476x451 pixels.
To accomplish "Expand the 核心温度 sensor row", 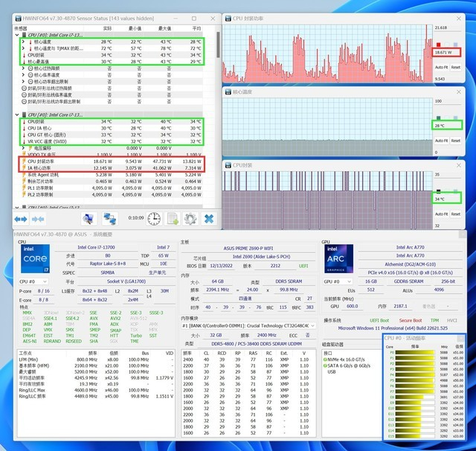I will pyautogui.click(x=23, y=42).
